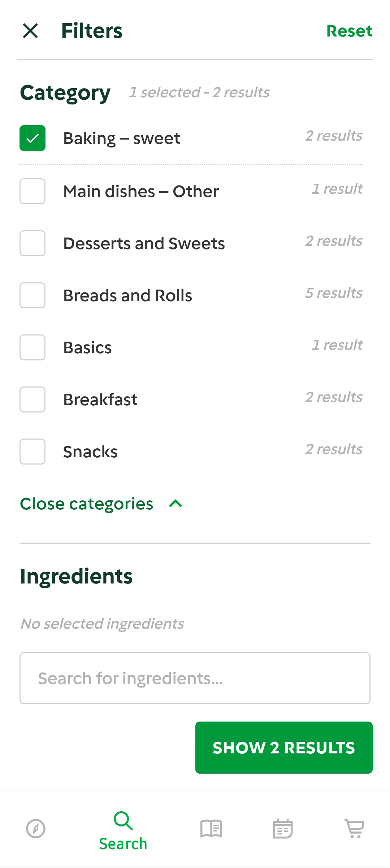Tap the Breads and Rolls label
The height and width of the screenshot is (868, 390).
coord(127,295)
